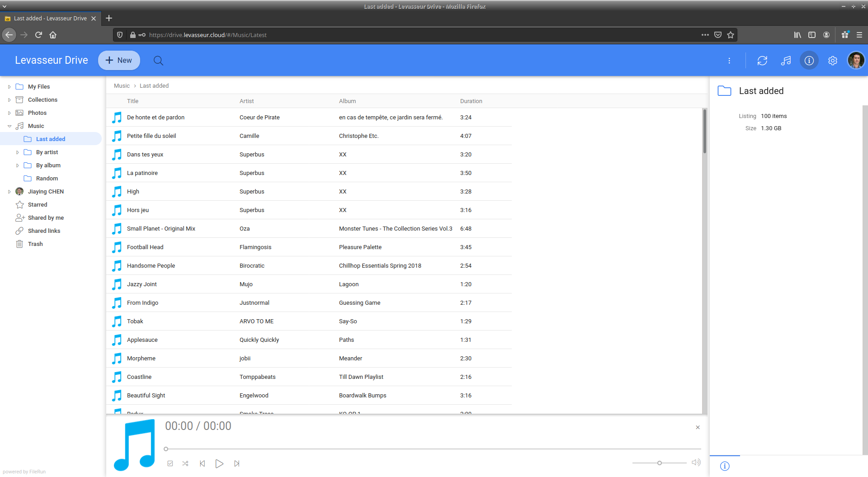The height and width of the screenshot is (477, 868).
Task: Open the music player from header icon
Action: 786,61
